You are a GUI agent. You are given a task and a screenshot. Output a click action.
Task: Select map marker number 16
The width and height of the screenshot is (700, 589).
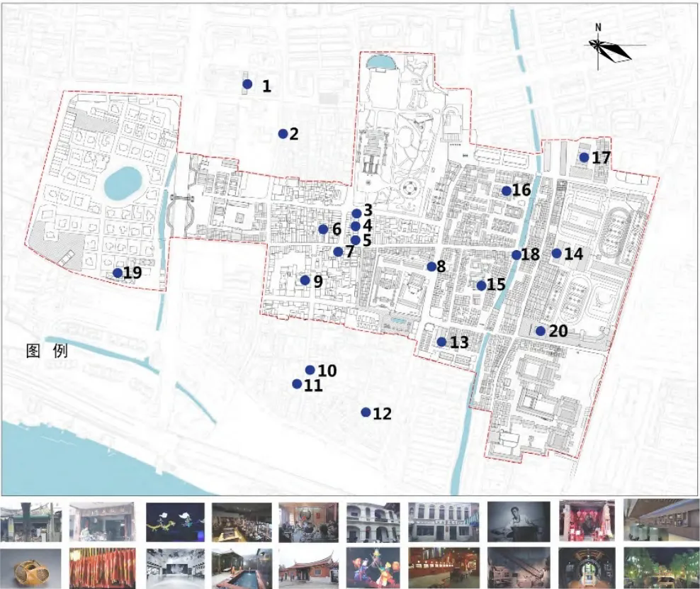(x=506, y=191)
